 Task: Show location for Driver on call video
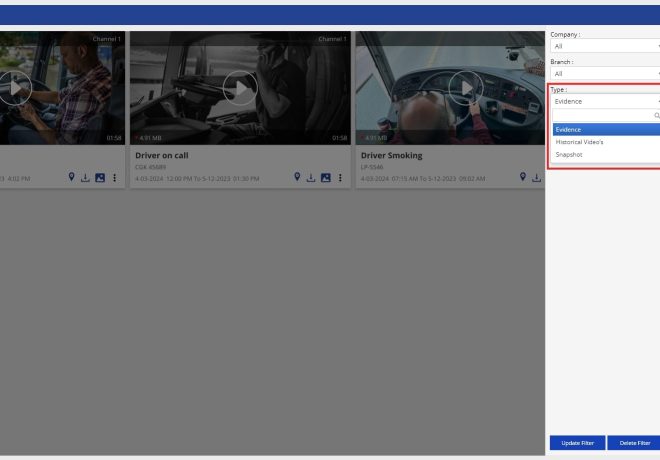point(296,178)
